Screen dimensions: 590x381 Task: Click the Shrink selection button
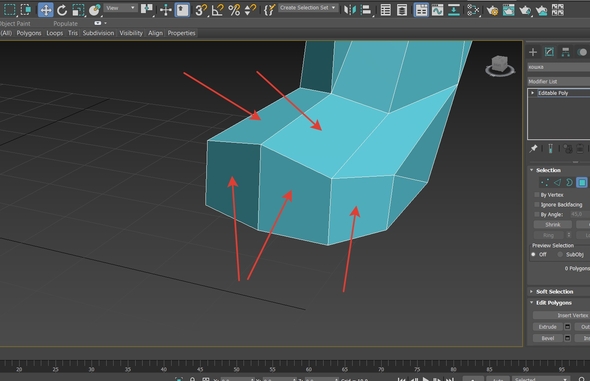point(553,225)
